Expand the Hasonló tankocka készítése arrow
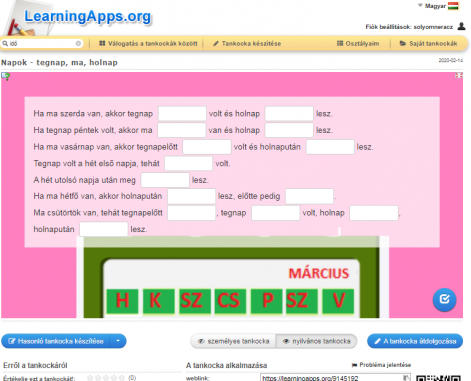Screen dimensions: 471x381 [118, 341]
